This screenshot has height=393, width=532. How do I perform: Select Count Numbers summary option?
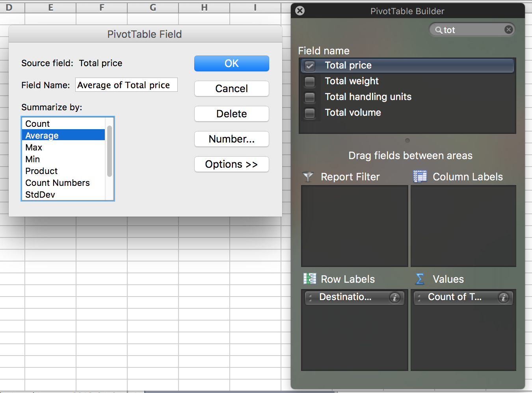tap(63, 183)
